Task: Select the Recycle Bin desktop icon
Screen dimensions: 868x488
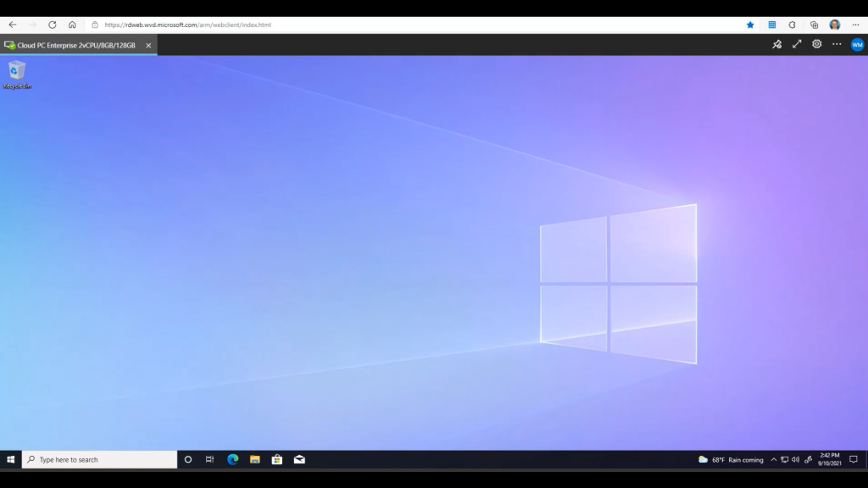Action: [17, 75]
